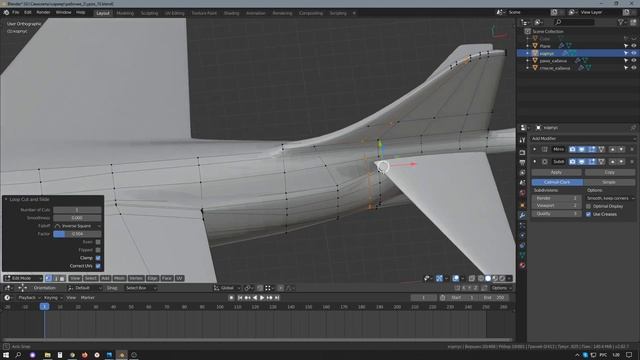Open Mesh menu in viewport header
This screenshot has height=360, width=640.
point(119,278)
